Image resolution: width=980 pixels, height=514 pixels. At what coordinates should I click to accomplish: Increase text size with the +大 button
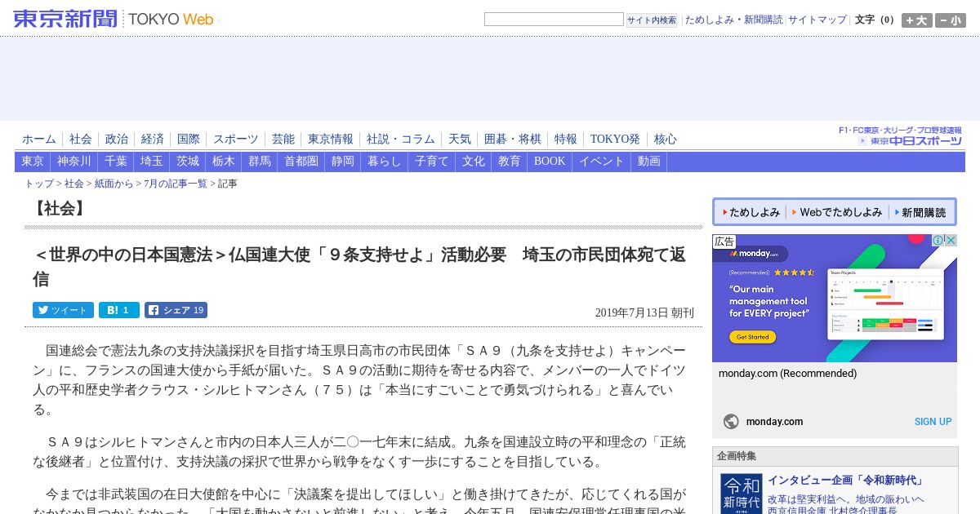[917, 20]
